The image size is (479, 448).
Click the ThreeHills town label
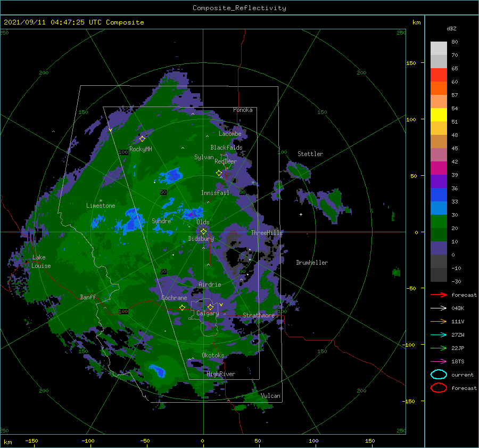pos(267,233)
